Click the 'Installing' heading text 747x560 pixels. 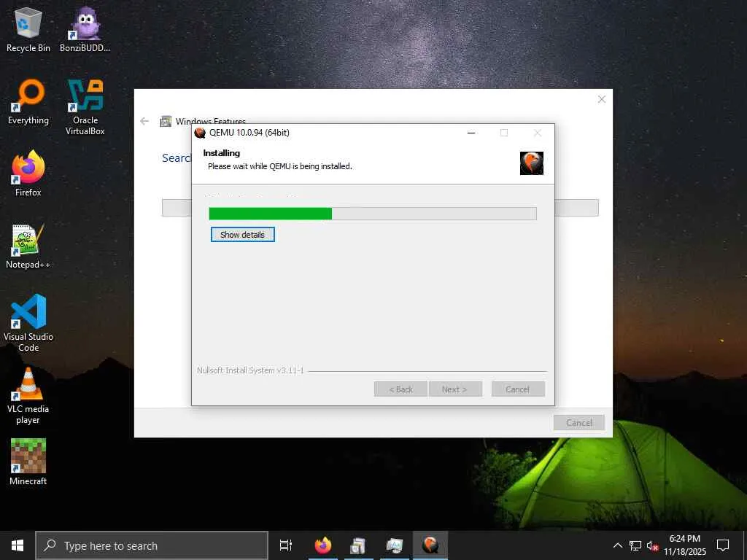click(222, 153)
